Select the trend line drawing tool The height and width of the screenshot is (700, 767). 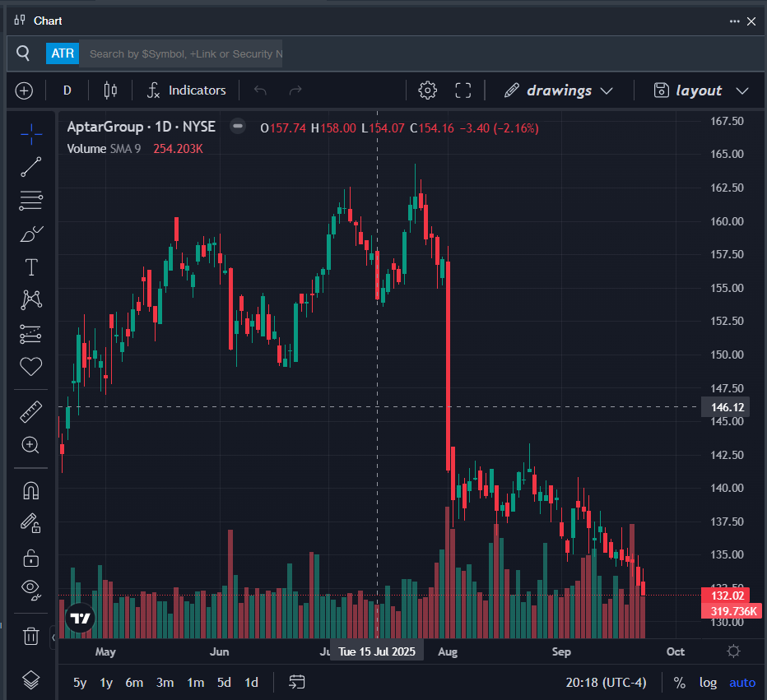(30, 167)
